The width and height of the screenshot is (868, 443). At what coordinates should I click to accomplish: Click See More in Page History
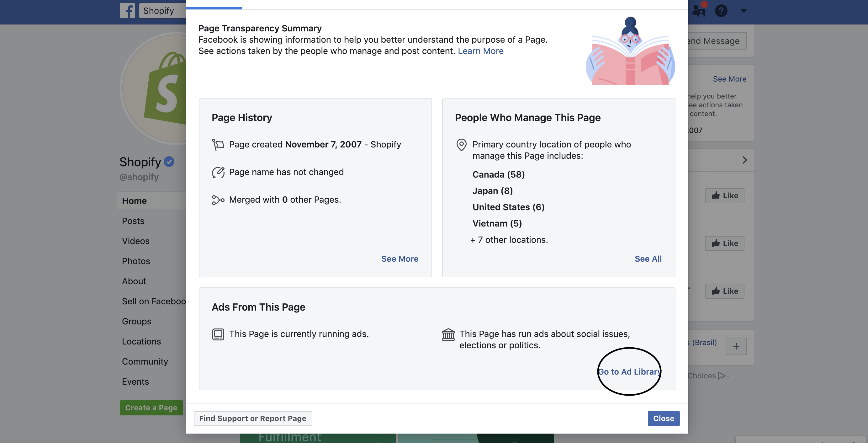(400, 259)
